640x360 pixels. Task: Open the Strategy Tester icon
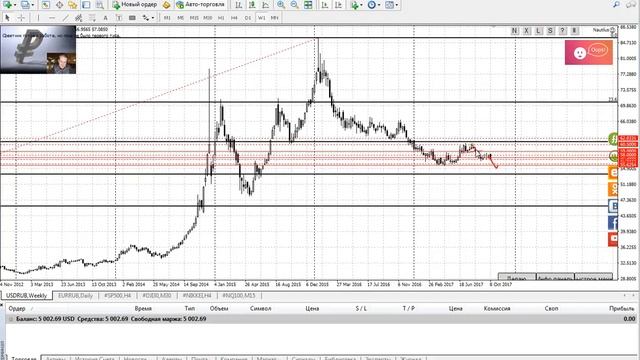pos(100,5)
